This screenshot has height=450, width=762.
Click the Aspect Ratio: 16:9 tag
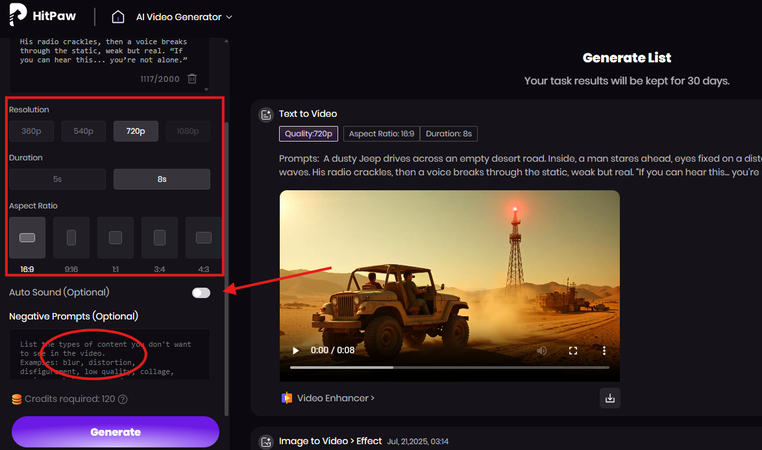381,134
